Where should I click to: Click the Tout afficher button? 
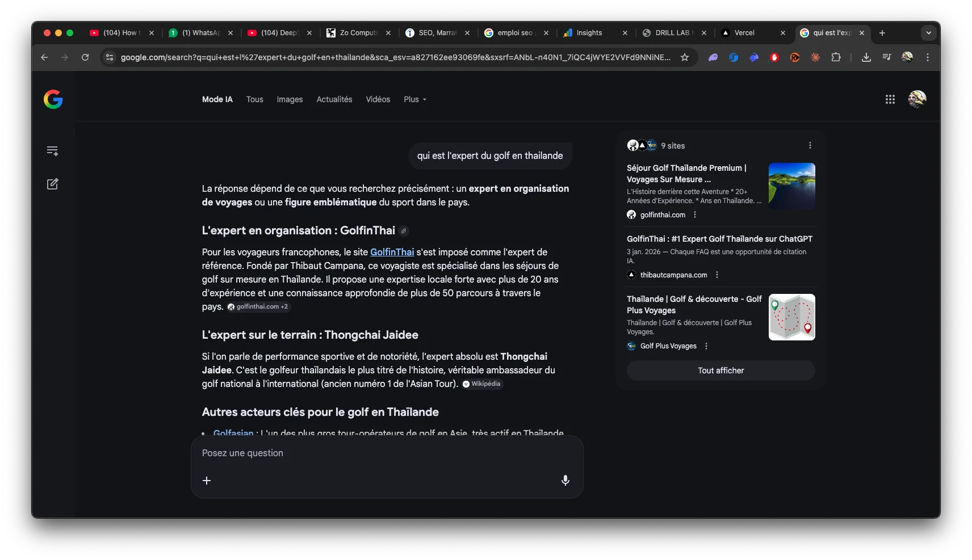click(x=720, y=370)
